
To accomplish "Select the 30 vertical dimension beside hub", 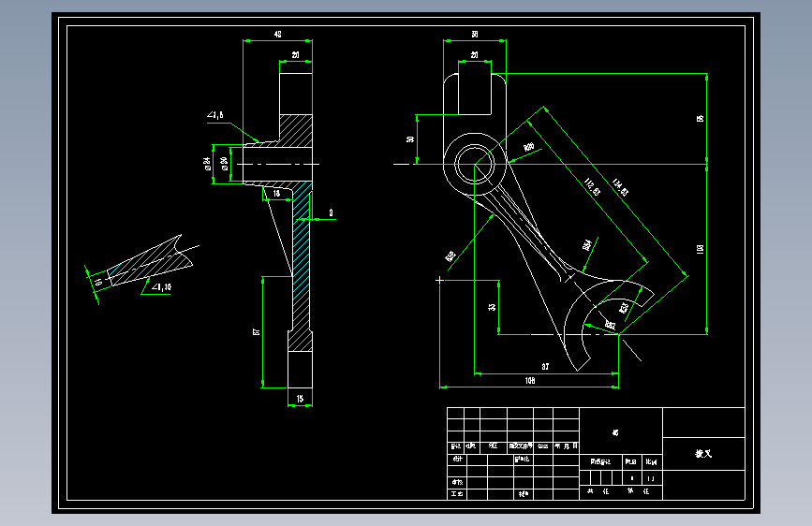I will [x=410, y=139].
